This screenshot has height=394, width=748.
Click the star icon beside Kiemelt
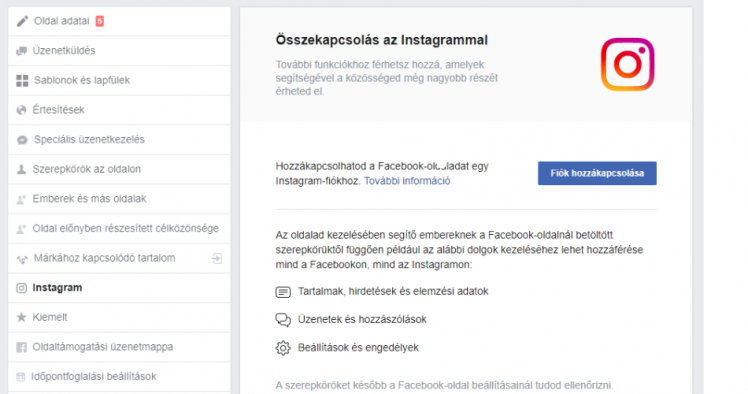pos(21,317)
